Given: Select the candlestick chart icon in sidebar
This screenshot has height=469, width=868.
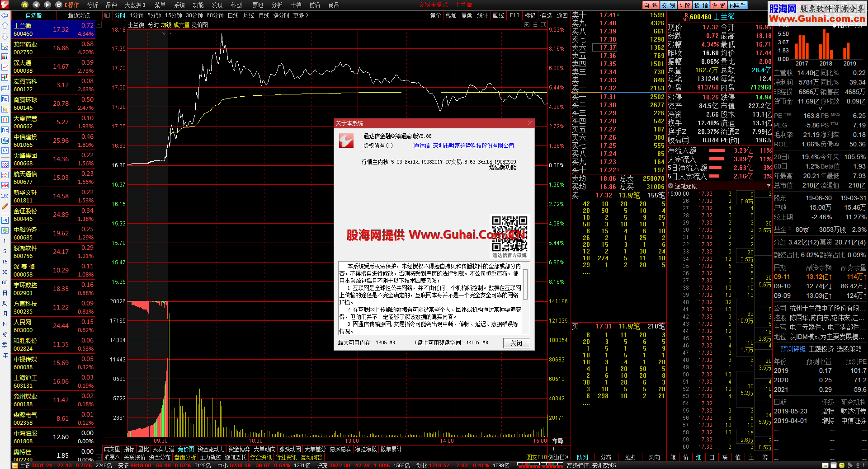Looking at the screenshot, I should [x=5, y=77].
